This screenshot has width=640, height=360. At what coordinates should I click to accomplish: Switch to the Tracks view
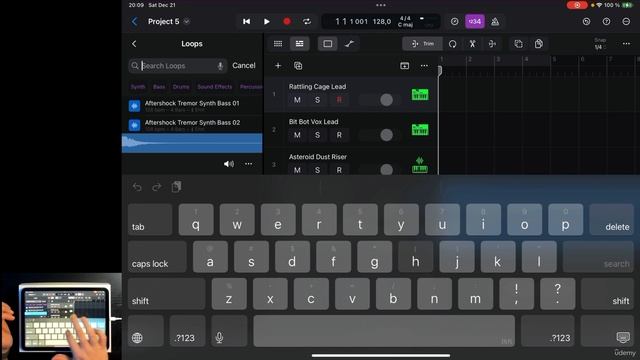coord(300,44)
